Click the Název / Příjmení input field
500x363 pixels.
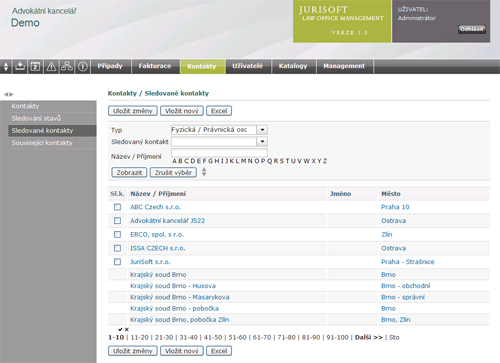coord(219,153)
